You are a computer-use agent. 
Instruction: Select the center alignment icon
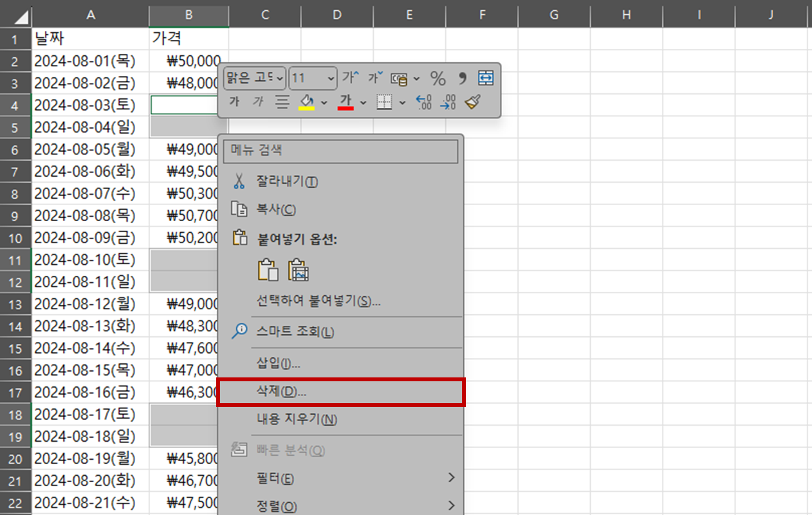[x=282, y=102]
